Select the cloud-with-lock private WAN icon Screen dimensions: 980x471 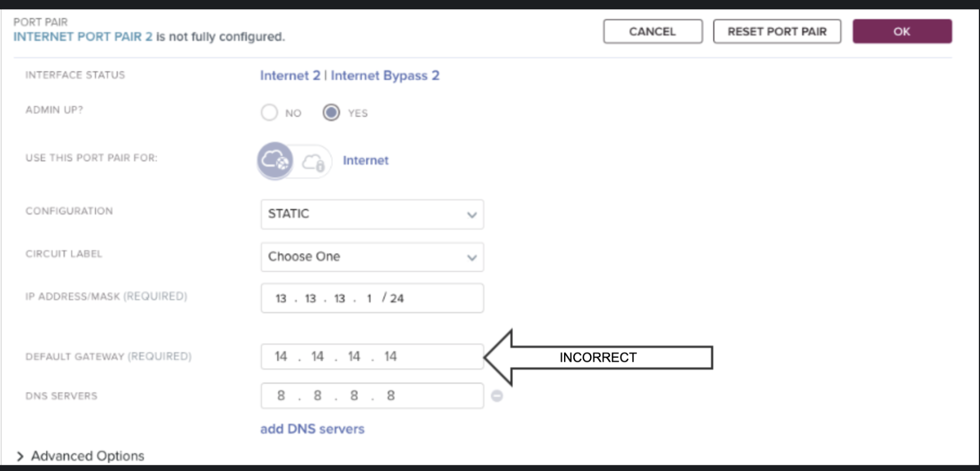pos(314,162)
